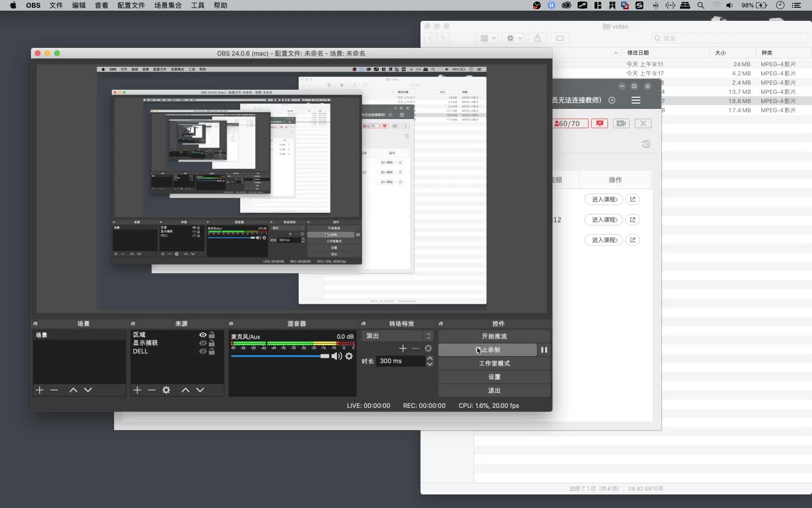Image resolution: width=812 pixels, height=508 pixels.
Task: Open Notification Center list icon
Action: [797, 5]
